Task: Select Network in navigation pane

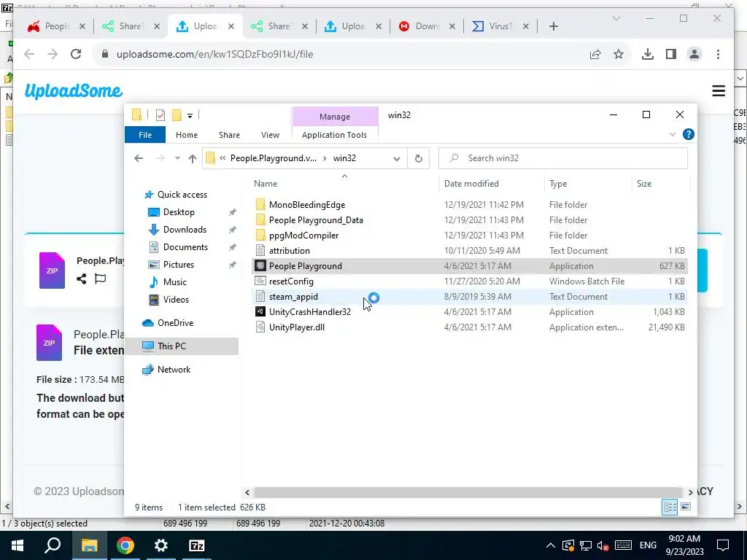Action: (x=174, y=370)
